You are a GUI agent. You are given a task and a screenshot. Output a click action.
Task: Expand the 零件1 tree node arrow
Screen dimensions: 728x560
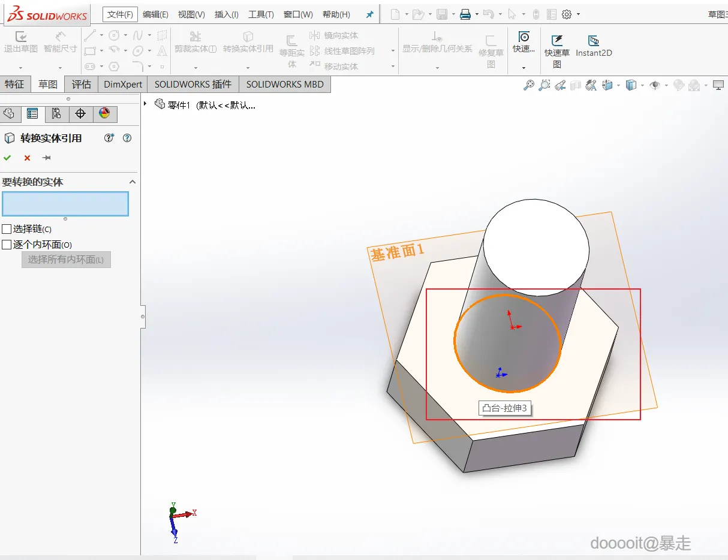[x=146, y=104]
